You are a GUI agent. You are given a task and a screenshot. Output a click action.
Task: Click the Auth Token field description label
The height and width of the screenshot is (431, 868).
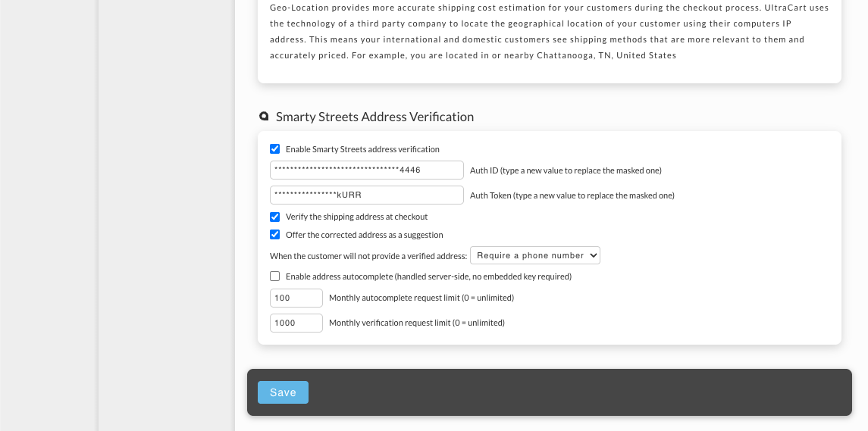pyautogui.click(x=572, y=195)
